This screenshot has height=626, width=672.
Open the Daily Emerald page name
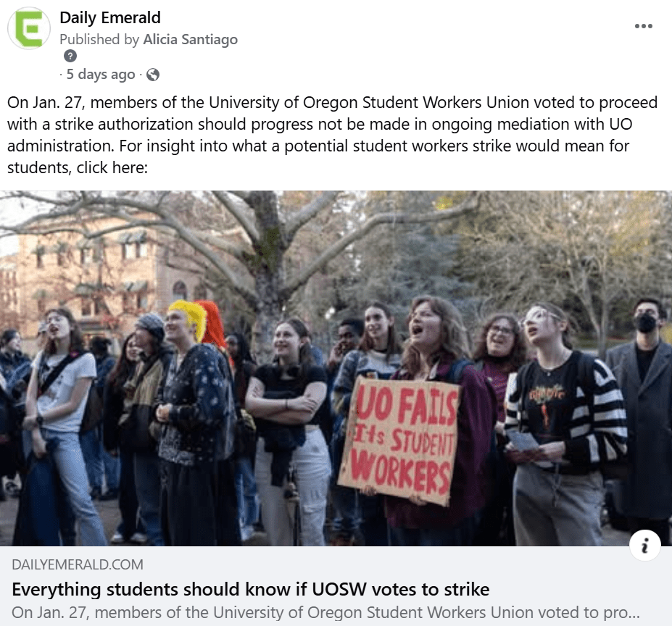(110, 17)
